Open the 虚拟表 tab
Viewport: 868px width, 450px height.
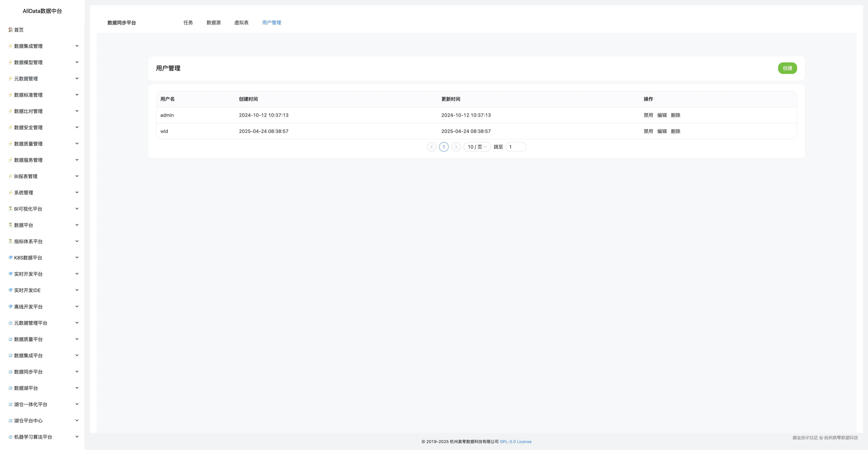pos(241,23)
